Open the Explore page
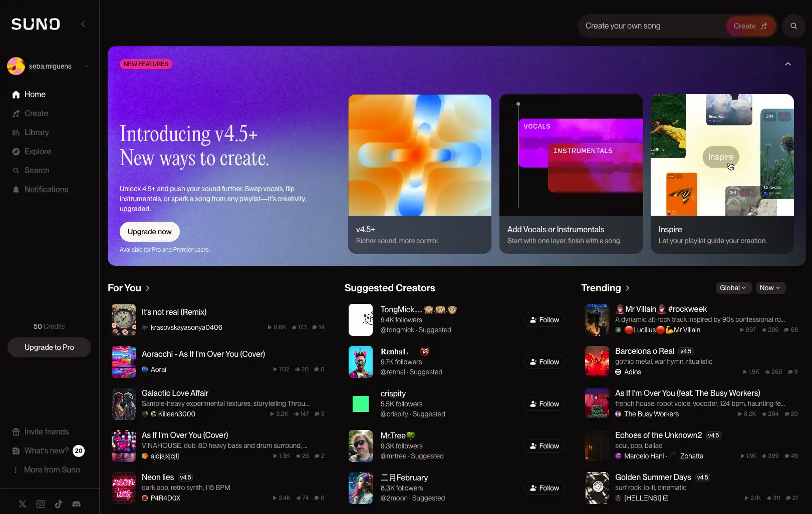The height and width of the screenshot is (514, 812). click(x=32, y=152)
